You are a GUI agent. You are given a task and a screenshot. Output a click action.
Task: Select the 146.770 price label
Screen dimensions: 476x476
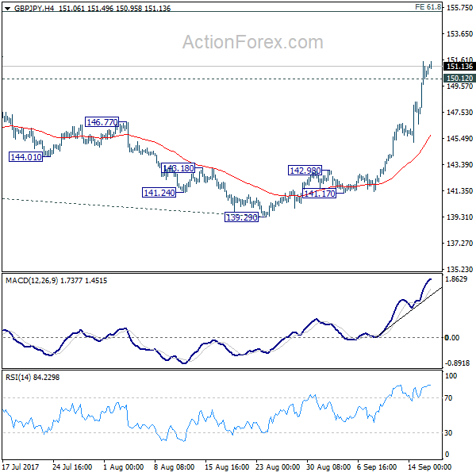(x=102, y=122)
